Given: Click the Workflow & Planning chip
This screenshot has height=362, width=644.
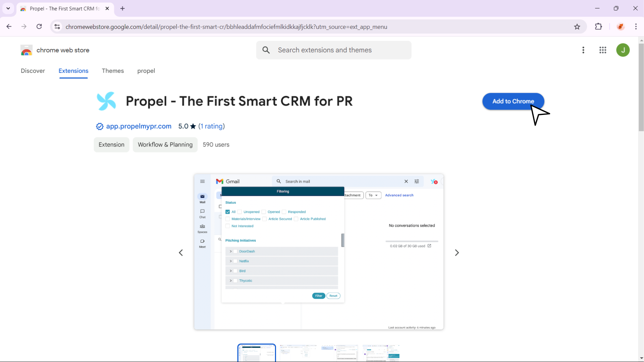Looking at the screenshot, I should coord(165,144).
